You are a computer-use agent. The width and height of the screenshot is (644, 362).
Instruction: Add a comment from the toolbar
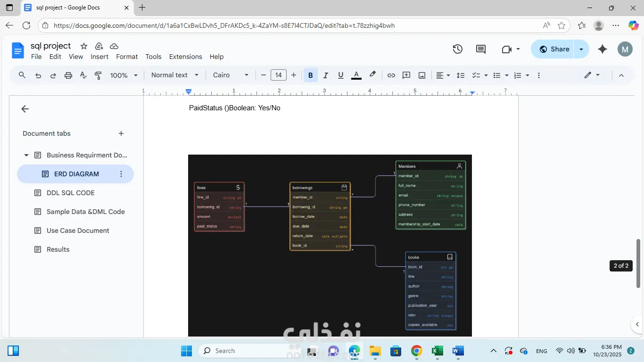tap(406, 75)
